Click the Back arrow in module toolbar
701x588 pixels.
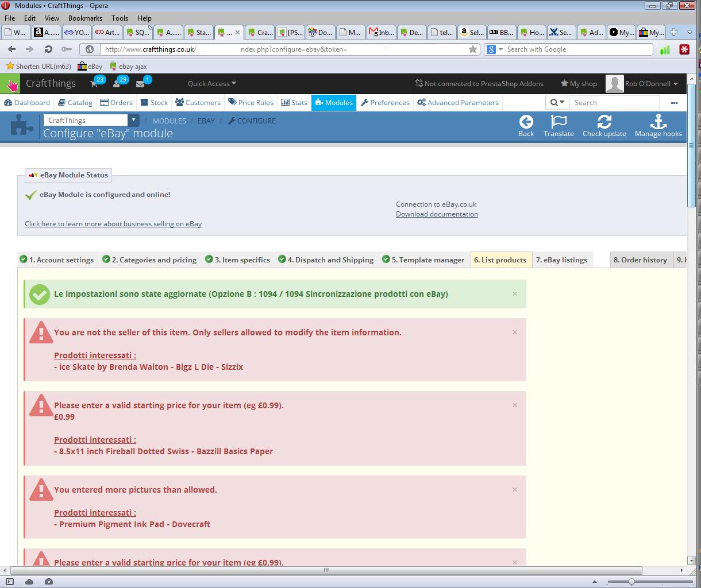pos(526,126)
